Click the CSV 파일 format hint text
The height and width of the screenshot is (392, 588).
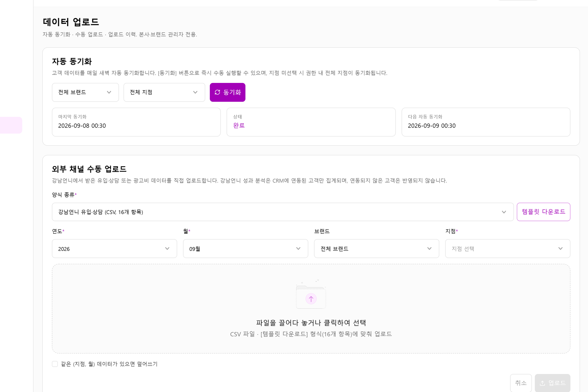311,334
